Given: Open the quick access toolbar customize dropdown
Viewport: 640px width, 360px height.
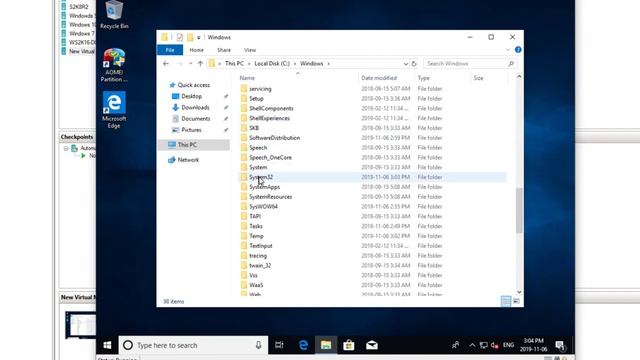Looking at the screenshot, I should (x=199, y=38).
